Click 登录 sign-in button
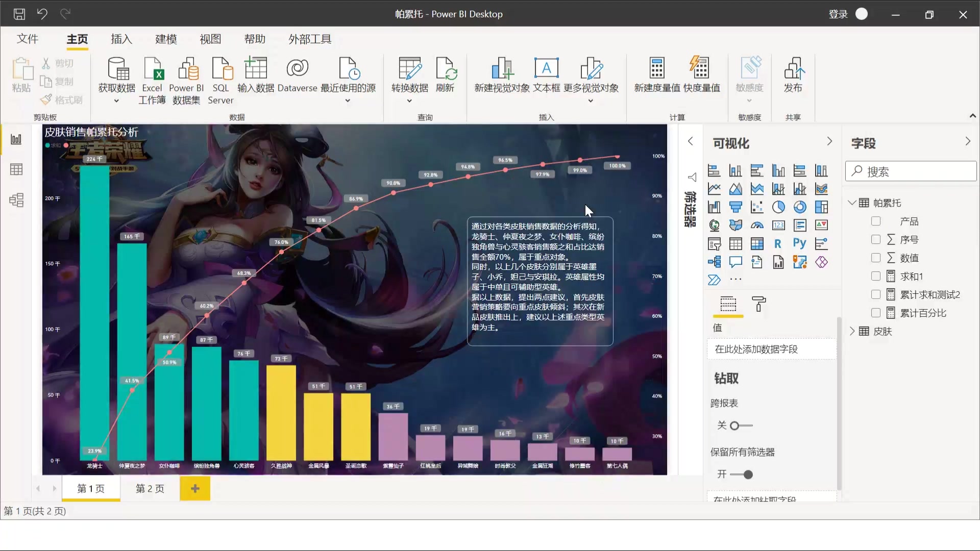 point(838,14)
